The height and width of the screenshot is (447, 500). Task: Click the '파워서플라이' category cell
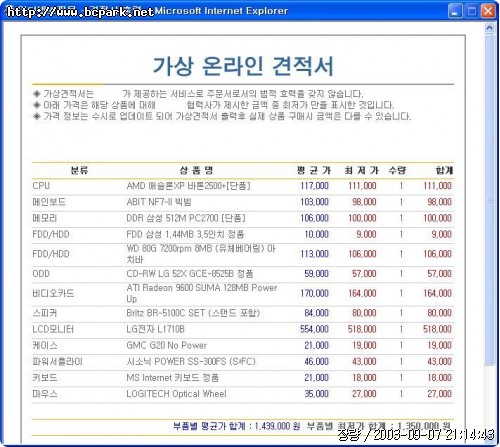pyautogui.click(x=57, y=362)
